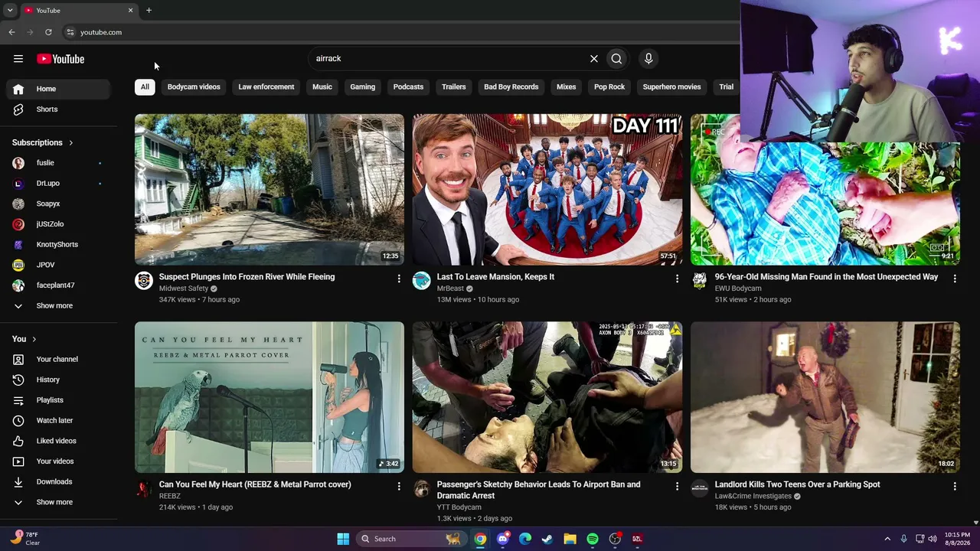Select the All filter chip
The width and height of the screenshot is (980, 551).
pos(145,87)
